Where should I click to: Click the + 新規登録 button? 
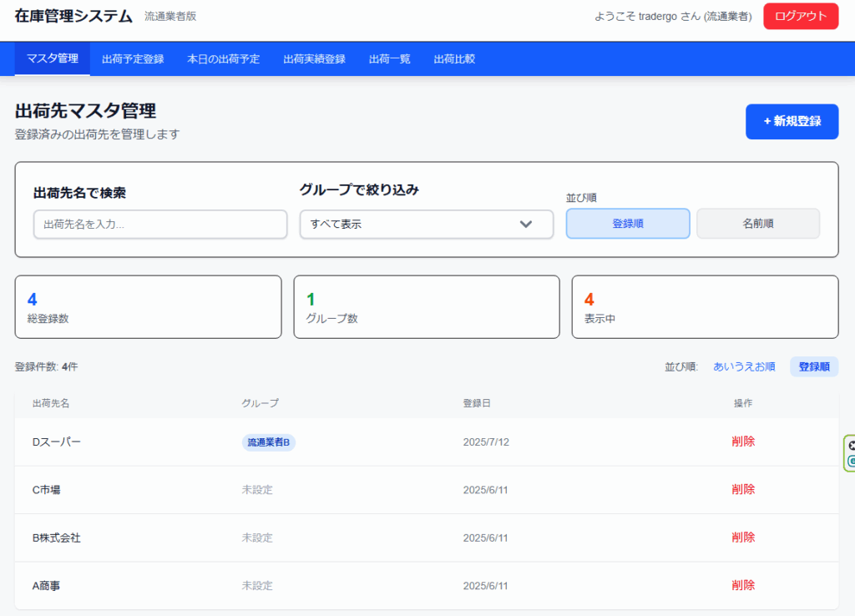click(792, 121)
